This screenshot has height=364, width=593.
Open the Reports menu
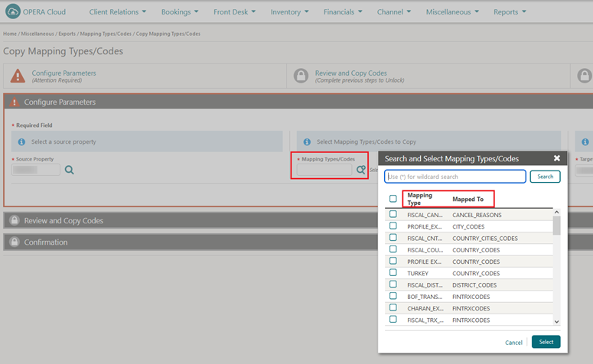coord(510,11)
